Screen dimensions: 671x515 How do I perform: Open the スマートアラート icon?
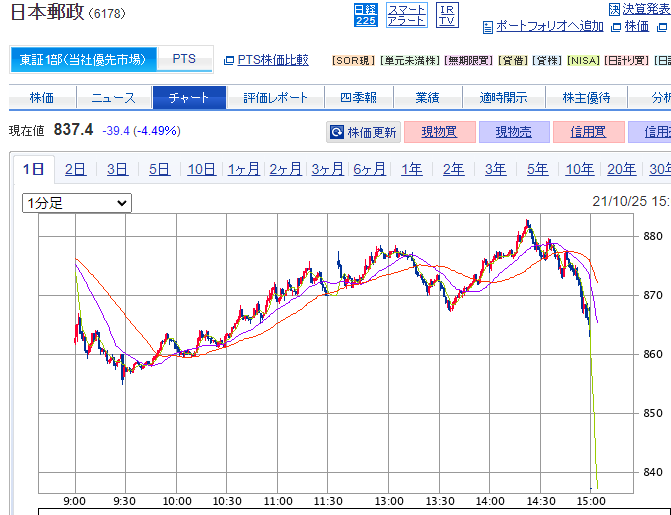(407, 15)
